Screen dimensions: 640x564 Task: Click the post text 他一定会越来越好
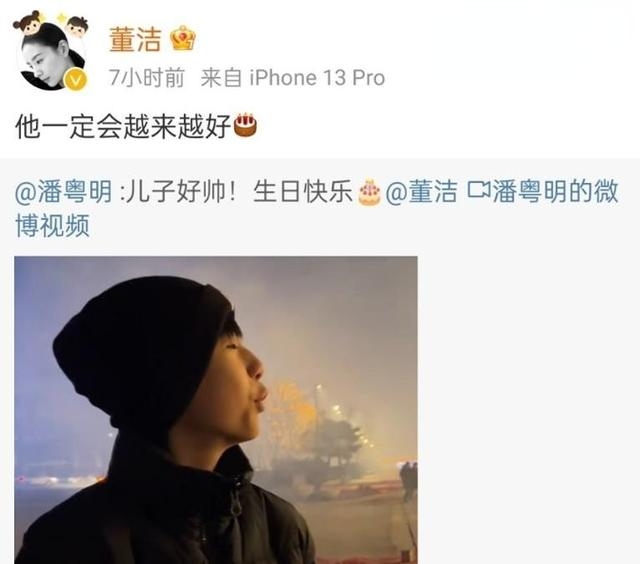pos(123,126)
